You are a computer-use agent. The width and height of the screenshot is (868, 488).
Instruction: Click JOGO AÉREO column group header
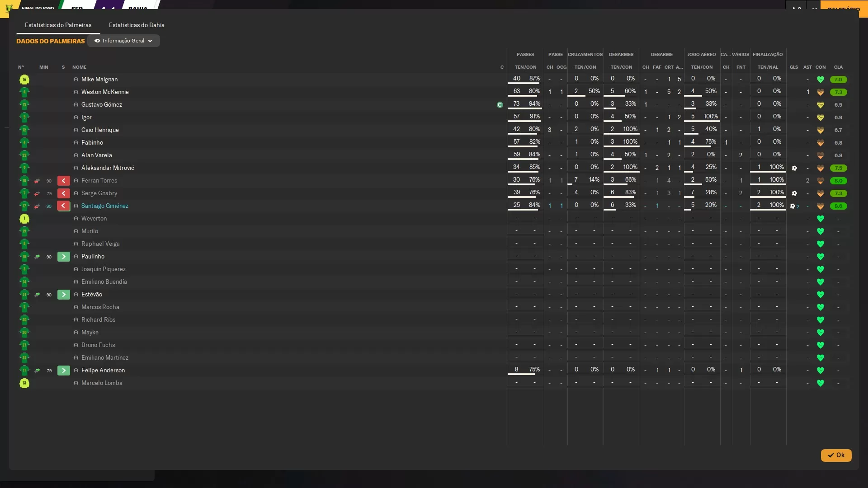pos(702,55)
